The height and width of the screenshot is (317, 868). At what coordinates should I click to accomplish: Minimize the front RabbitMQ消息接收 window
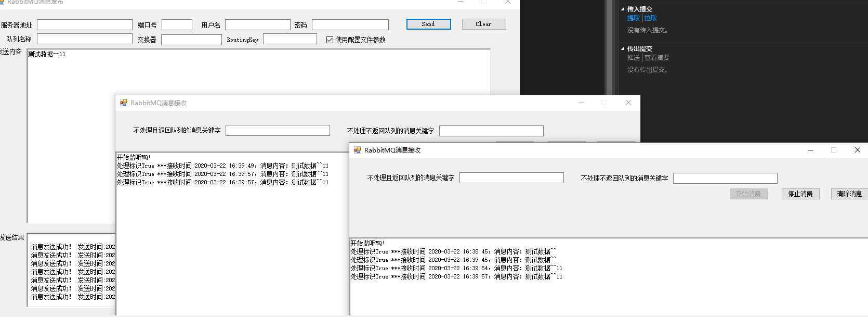point(810,150)
